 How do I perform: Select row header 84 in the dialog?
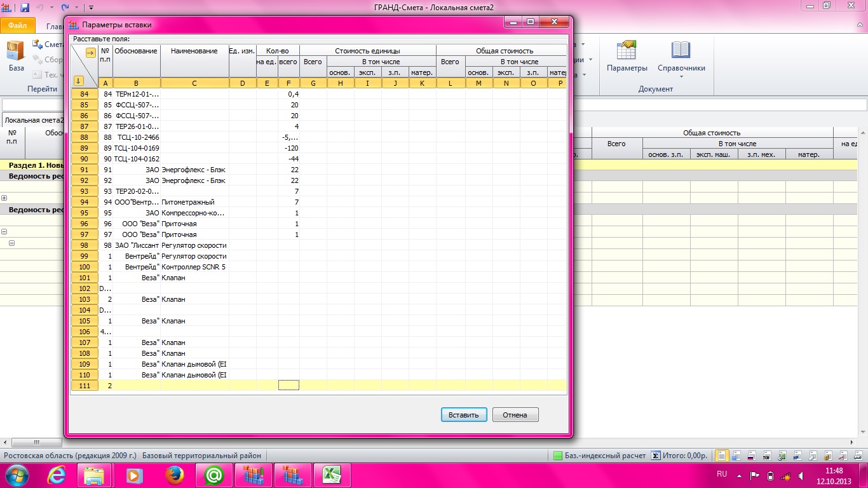[85, 94]
